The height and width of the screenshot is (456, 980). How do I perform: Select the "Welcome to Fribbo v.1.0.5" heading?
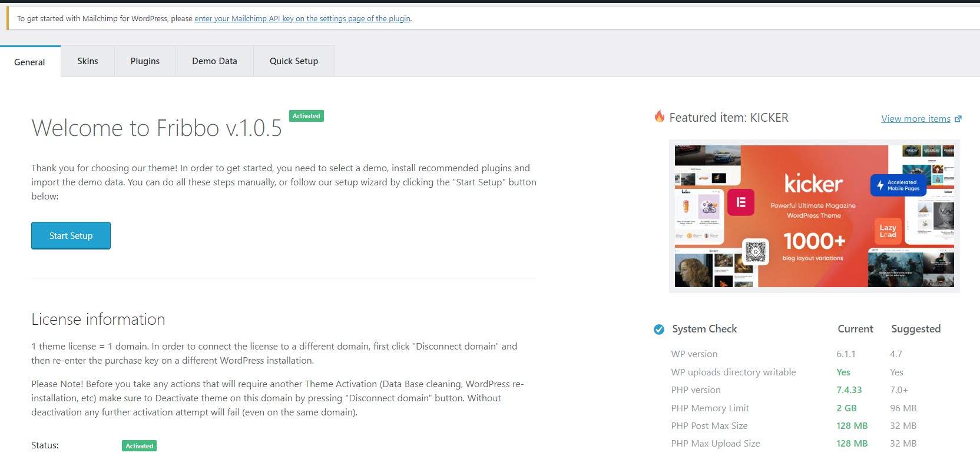coord(157,128)
